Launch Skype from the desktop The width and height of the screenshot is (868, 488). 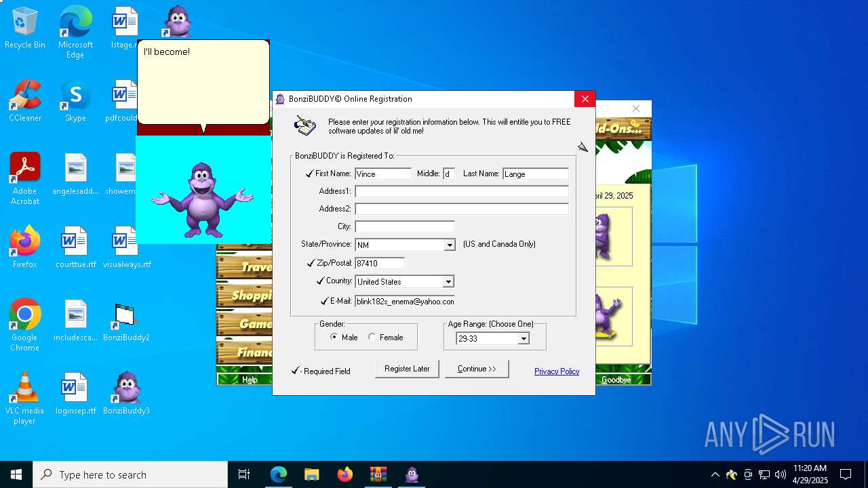pos(75,101)
